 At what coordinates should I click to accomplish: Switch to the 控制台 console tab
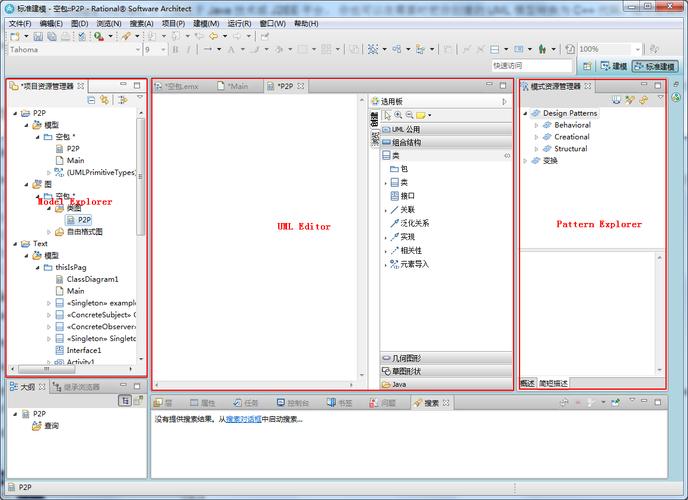[x=293, y=403]
